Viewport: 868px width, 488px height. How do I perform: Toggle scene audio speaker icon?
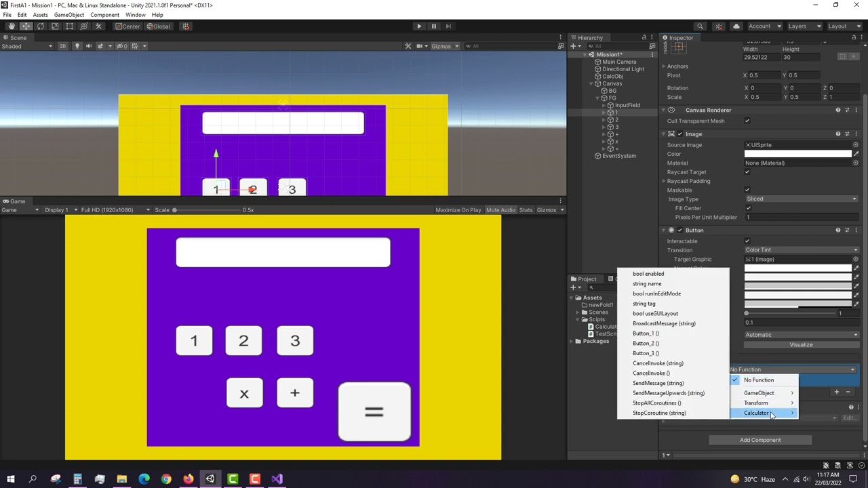(x=88, y=46)
